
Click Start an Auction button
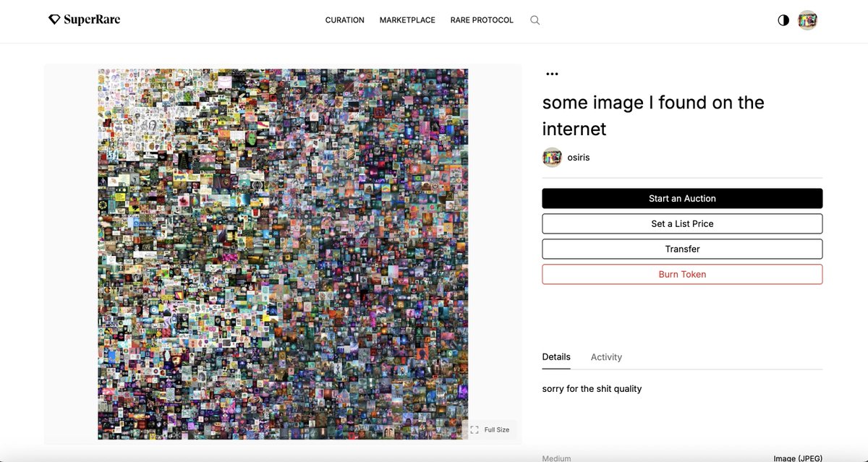(682, 198)
